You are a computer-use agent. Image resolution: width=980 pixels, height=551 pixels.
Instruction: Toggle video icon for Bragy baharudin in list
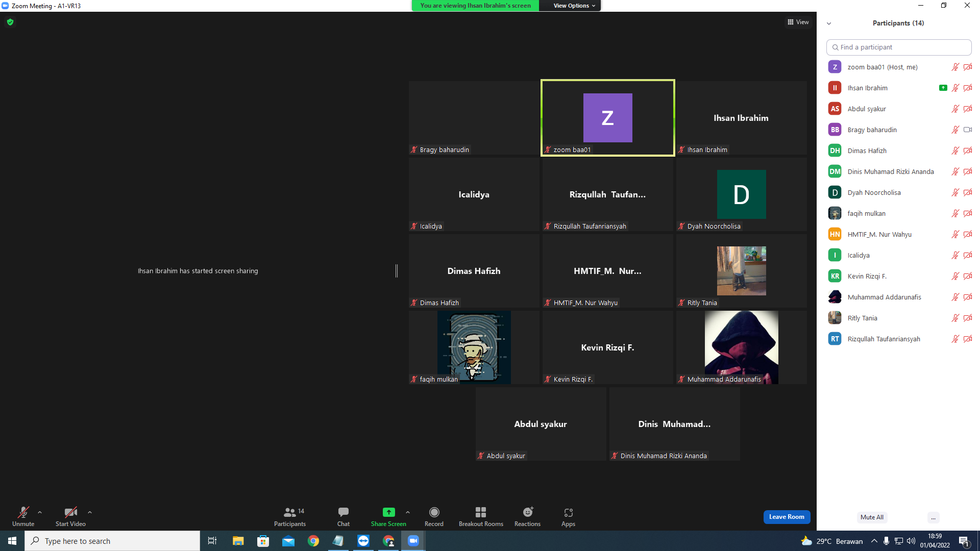click(968, 130)
